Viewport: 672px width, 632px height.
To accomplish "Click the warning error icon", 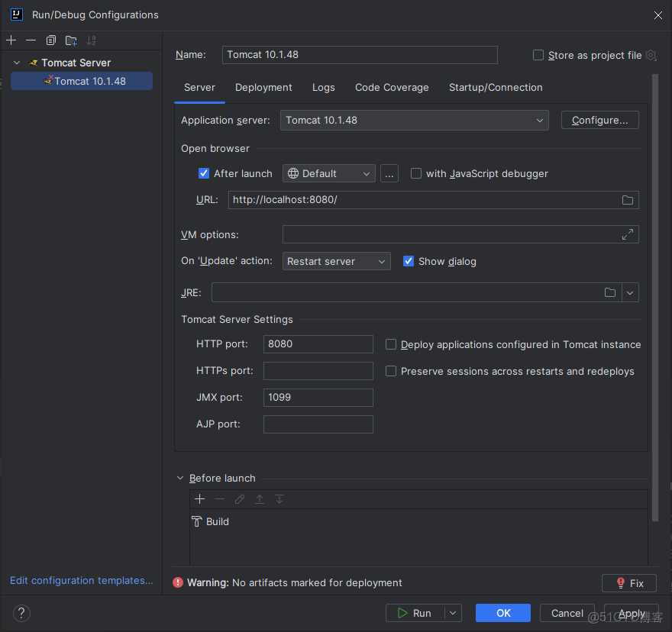I will tap(177, 582).
